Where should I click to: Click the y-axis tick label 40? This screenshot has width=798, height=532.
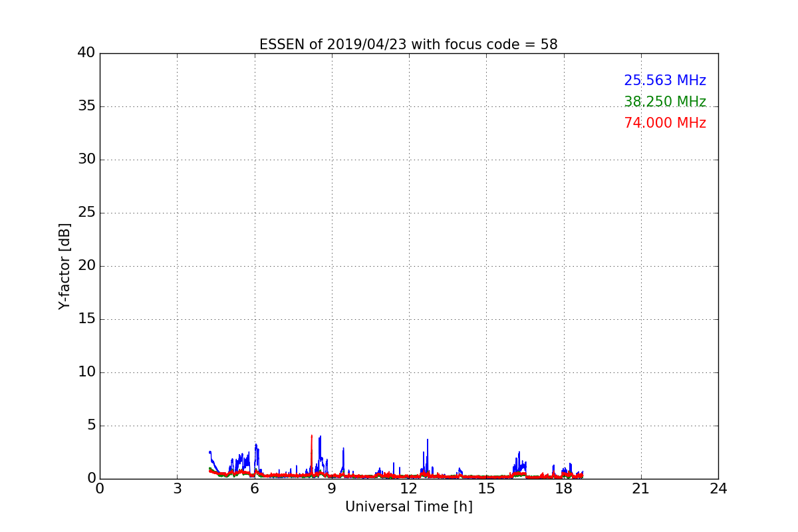coord(86,53)
